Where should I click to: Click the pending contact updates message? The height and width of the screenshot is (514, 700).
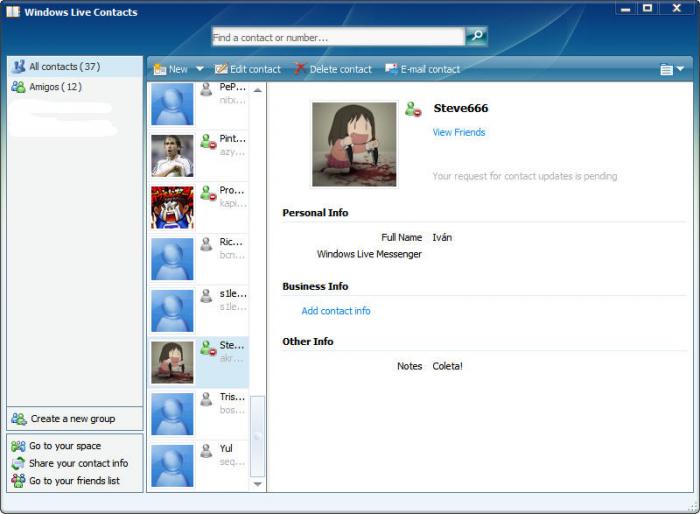click(525, 176)
